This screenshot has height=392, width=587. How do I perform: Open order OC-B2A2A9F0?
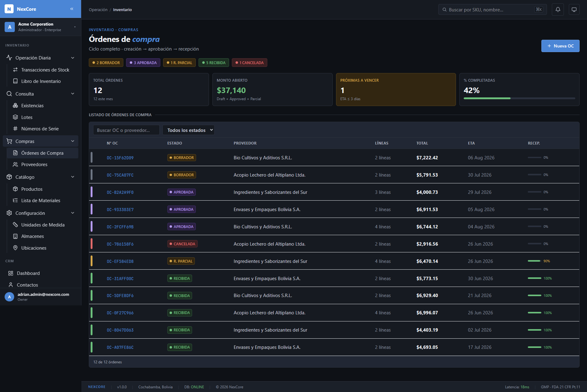tap(120, 192)
